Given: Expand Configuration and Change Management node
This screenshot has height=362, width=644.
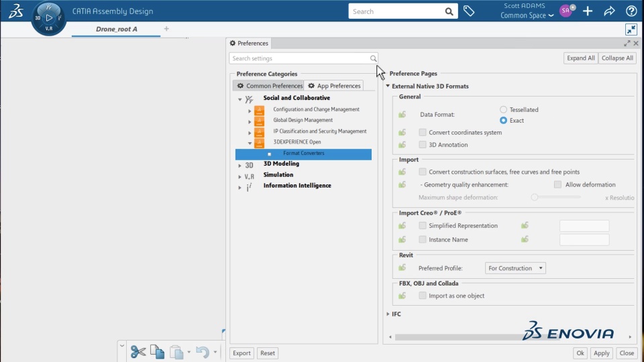Looking at the screenshot, I should 250,111.
